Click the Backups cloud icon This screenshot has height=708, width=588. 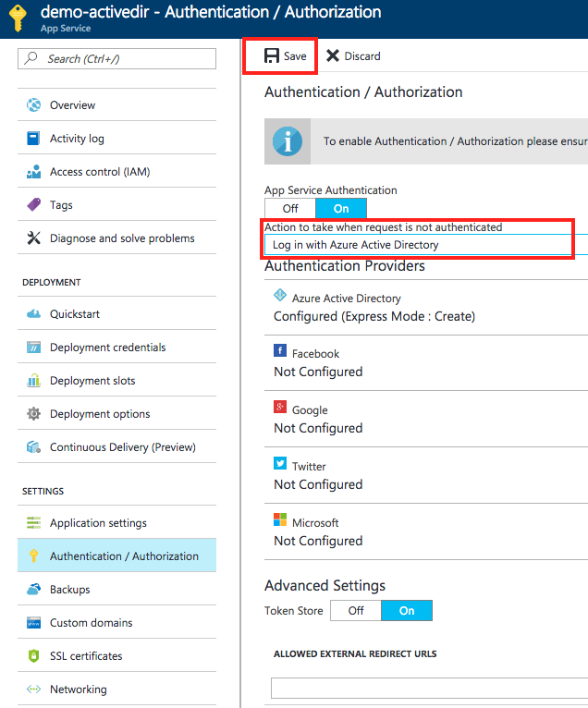34,590
